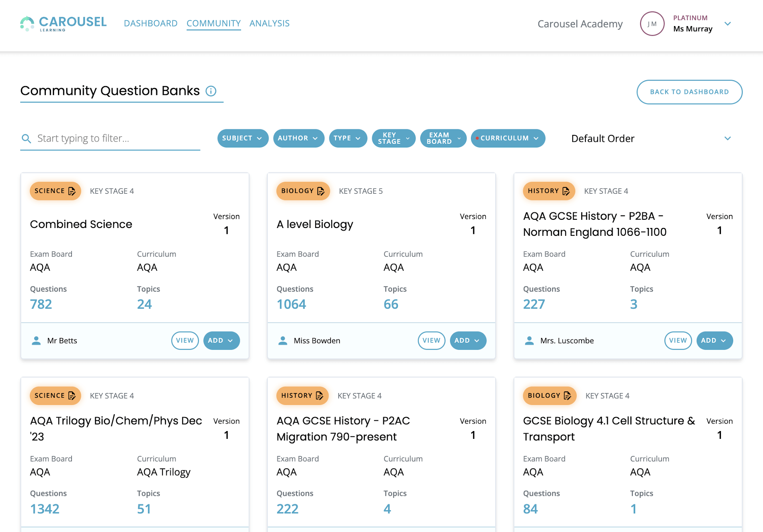The height and width of the screenshot is (532, 763).
Task: Click the search magnifier icon
Action: (x=26, y=139)
